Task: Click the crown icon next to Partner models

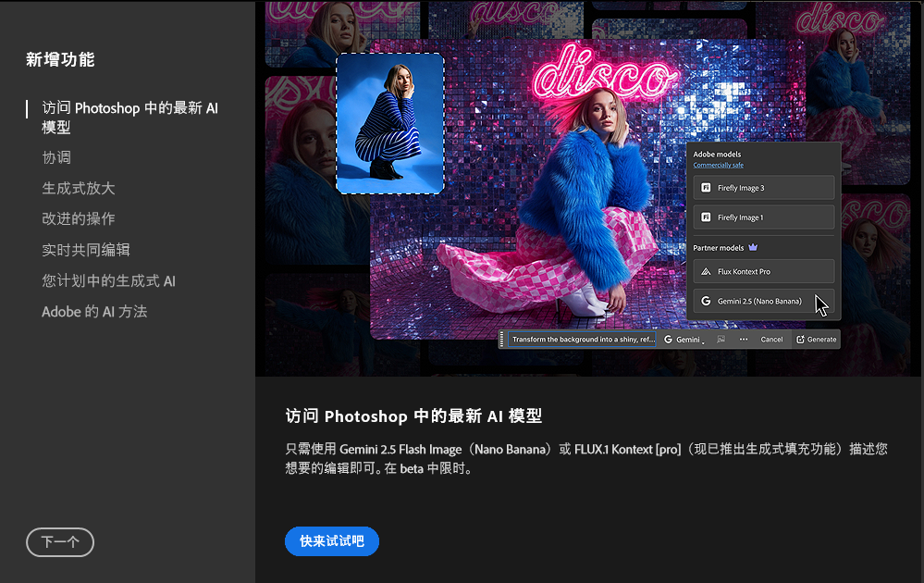Action: click(x=753, y=248)
